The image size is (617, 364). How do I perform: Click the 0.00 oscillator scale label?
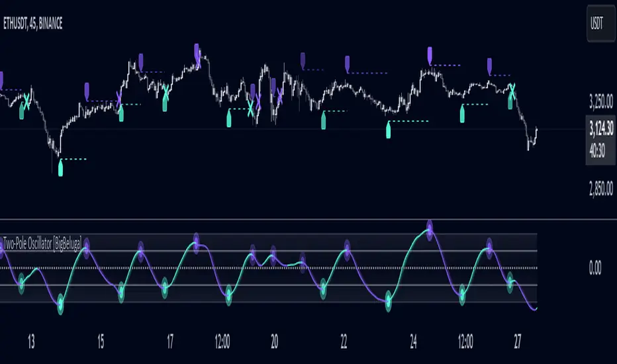pos(595,268)
